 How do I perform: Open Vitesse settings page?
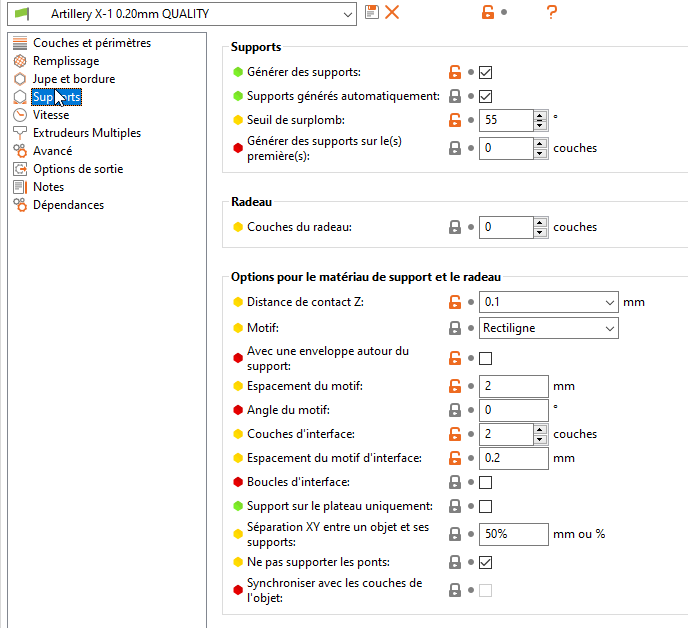(x=51, y=115)
